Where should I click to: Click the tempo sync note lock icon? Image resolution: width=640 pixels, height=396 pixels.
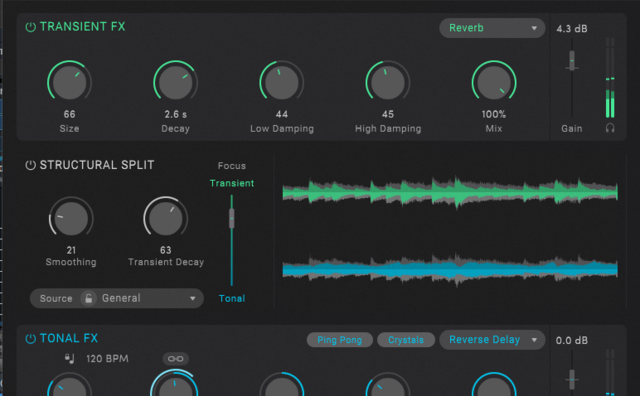coord(69,358)
